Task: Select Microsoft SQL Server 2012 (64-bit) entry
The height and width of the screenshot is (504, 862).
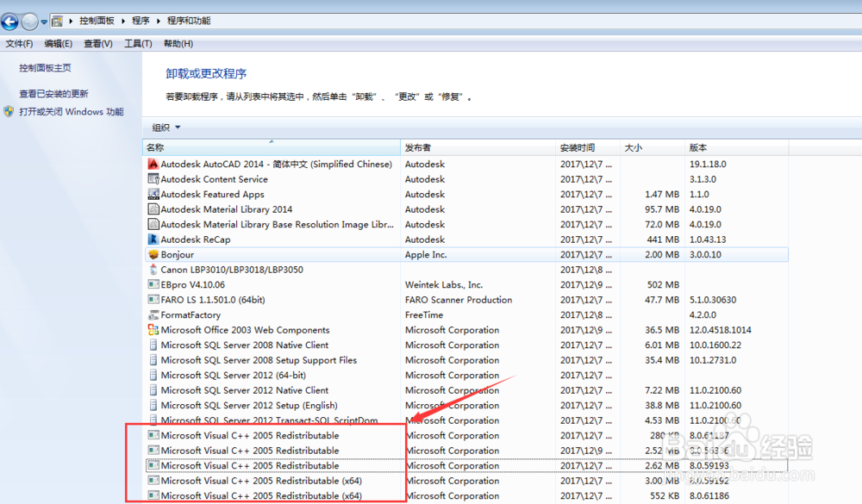Action: [x=233, y=376]
